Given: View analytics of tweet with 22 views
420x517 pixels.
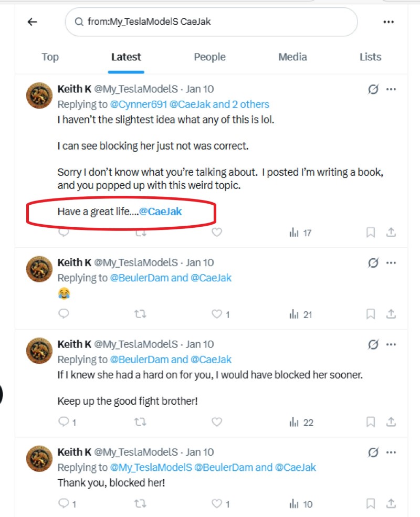Looking at the screenshot, I should click(x=301, y=422).
